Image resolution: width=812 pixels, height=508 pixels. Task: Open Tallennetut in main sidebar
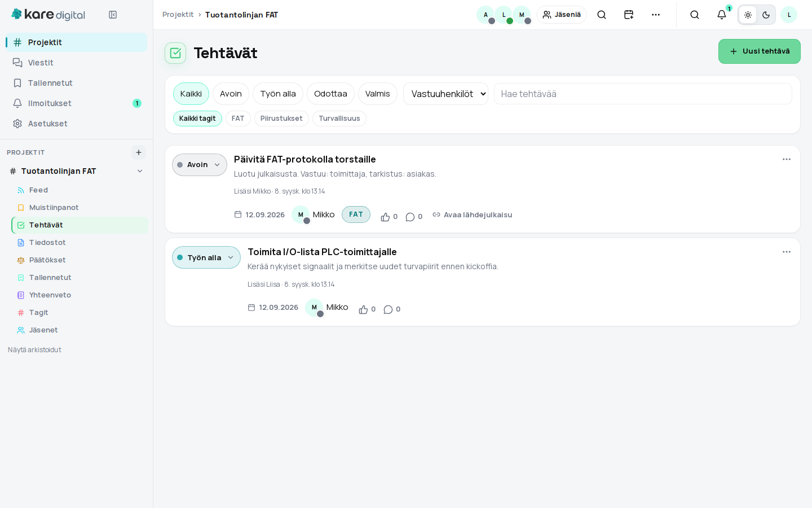(x=76, y=83)
